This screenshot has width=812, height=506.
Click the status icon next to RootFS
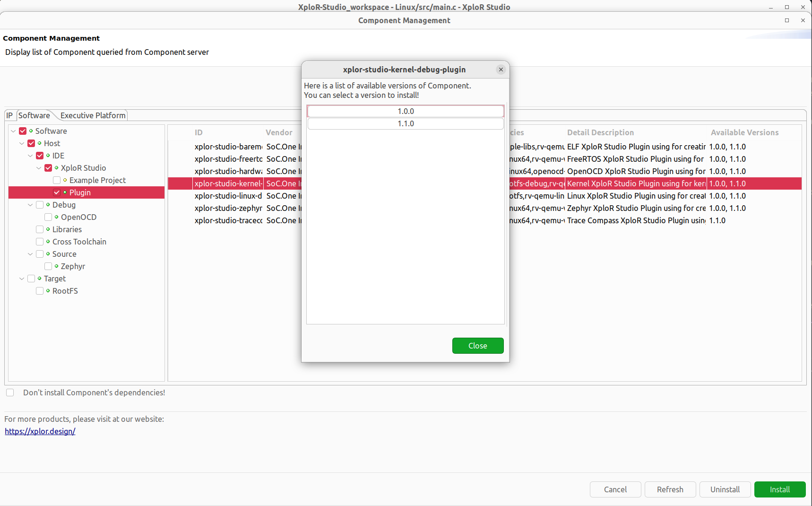(48, 291)
